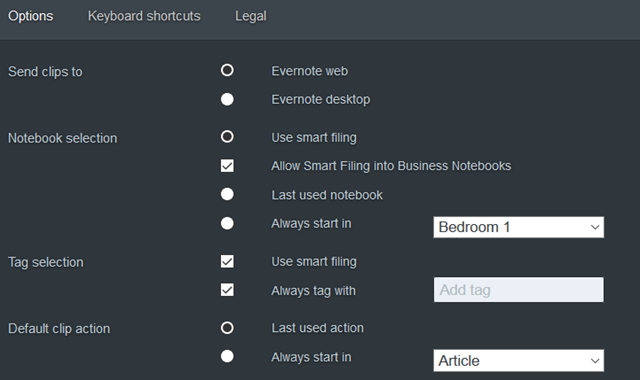Click the Add tag input field
Screen dimensions: 640x380
pyautogui.click(x=519, y=290)
